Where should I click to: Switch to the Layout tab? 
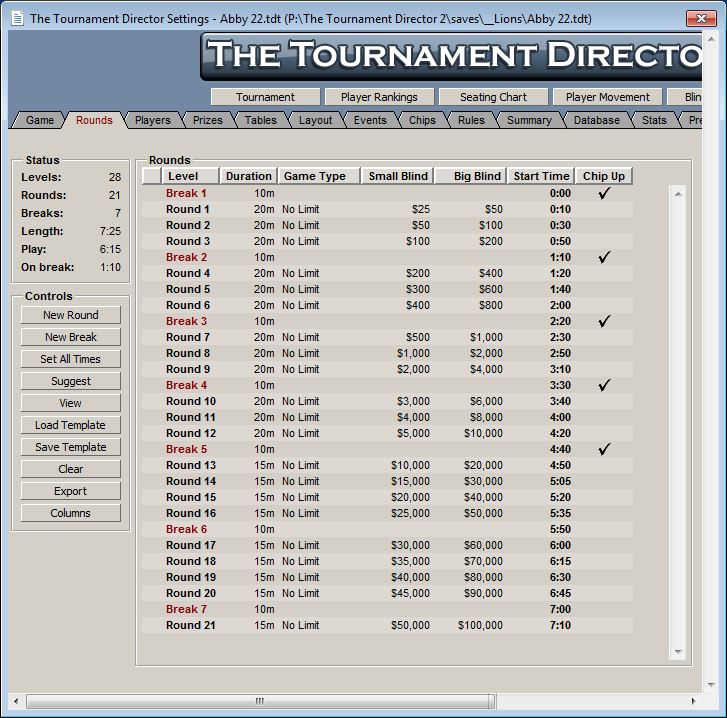click(315, 120)
